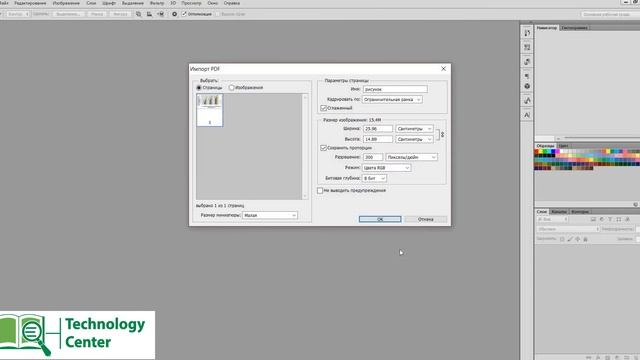640x360 pixels.
Task: Open workspace switcher dropdown at top right
Action: tap(610, 14)
